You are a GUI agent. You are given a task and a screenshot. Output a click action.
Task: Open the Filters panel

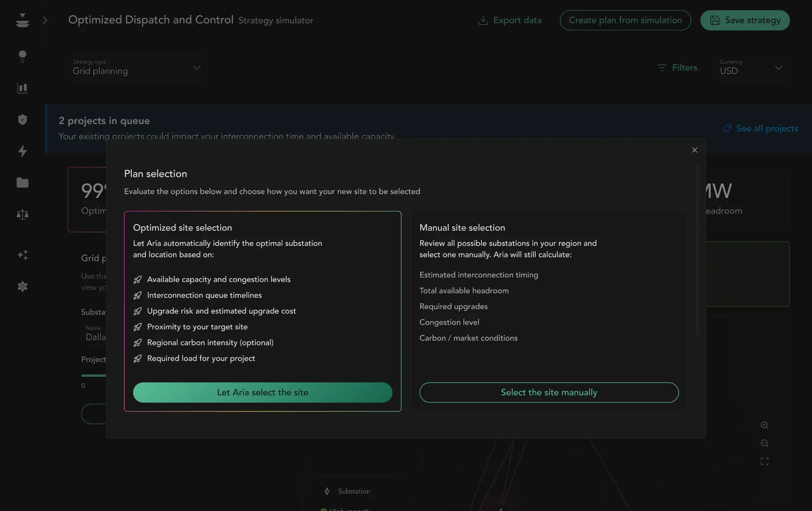click(x=677, y=67)
